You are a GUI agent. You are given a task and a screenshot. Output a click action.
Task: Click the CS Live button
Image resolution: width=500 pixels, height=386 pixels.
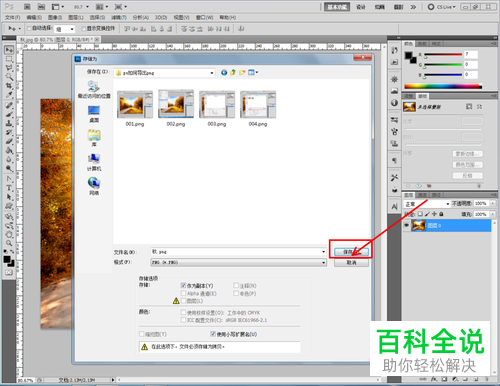tap(442, 7)
